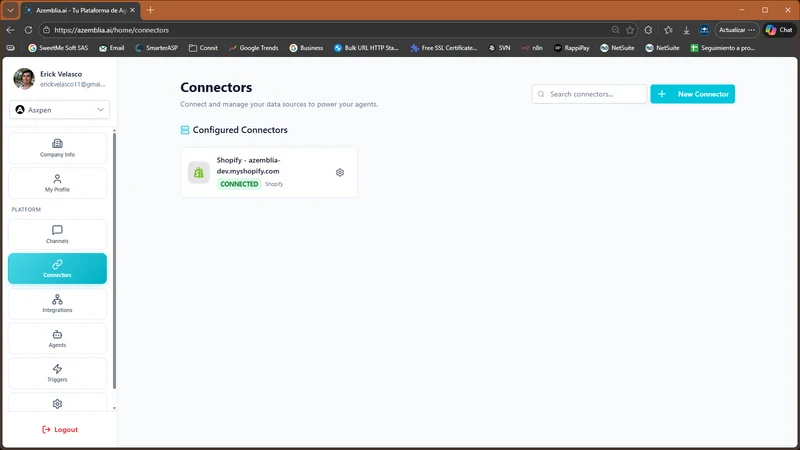Create a New Connector
Screen dimensions: 800x450
coord(692,94)
